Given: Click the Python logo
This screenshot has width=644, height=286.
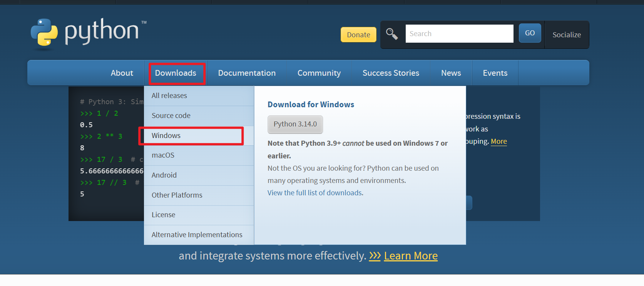Looking at the screenshot, I should 89,34.
